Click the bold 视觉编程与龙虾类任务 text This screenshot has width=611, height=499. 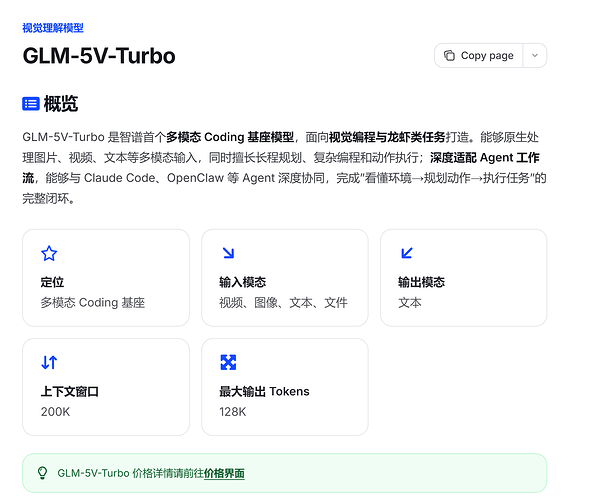(387, 137)
